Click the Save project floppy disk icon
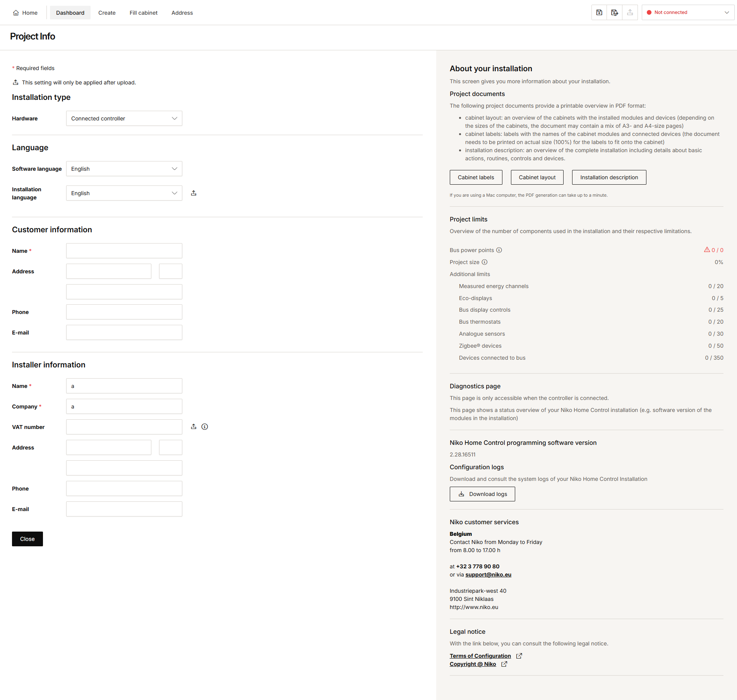The height and width of the screenshot is (700, 737). (x=599, y=12)
